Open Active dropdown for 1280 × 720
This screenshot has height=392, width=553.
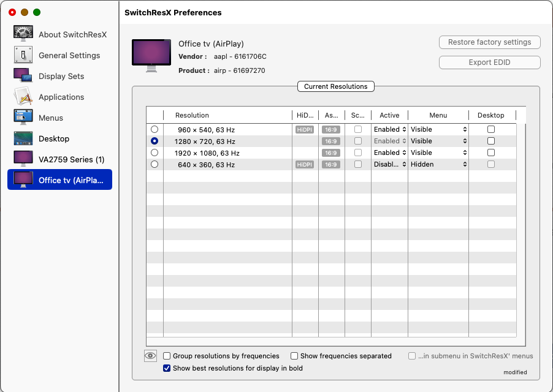(x=390, y=141)
